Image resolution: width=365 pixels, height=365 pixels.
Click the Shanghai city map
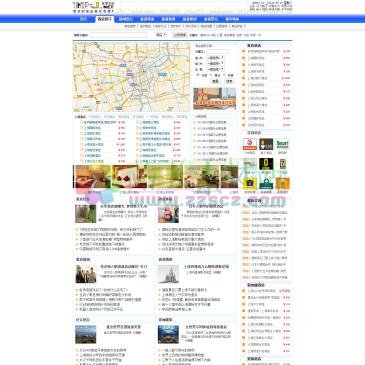tap(131, 77)
